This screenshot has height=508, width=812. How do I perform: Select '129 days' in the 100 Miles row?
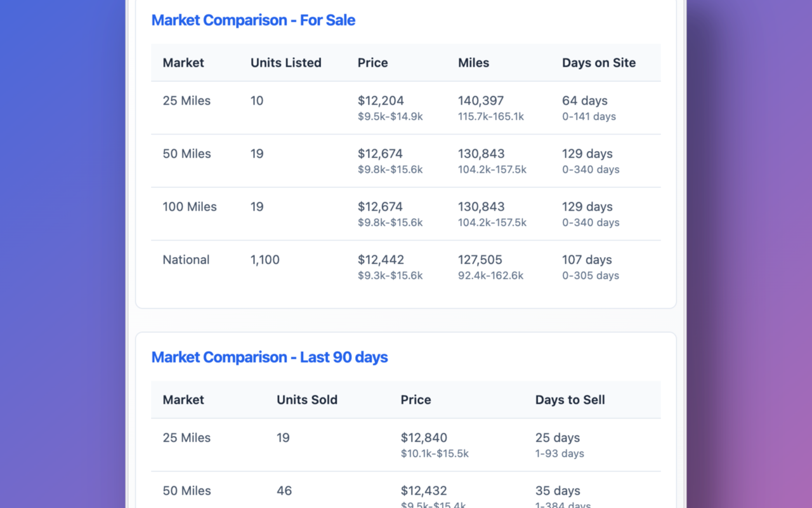[x=587, y=207]
